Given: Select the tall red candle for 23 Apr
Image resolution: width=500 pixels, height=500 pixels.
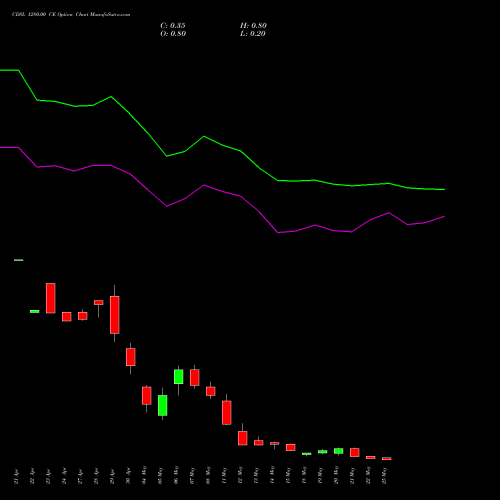Looking at the screenshot, I should tap(51, 298).
